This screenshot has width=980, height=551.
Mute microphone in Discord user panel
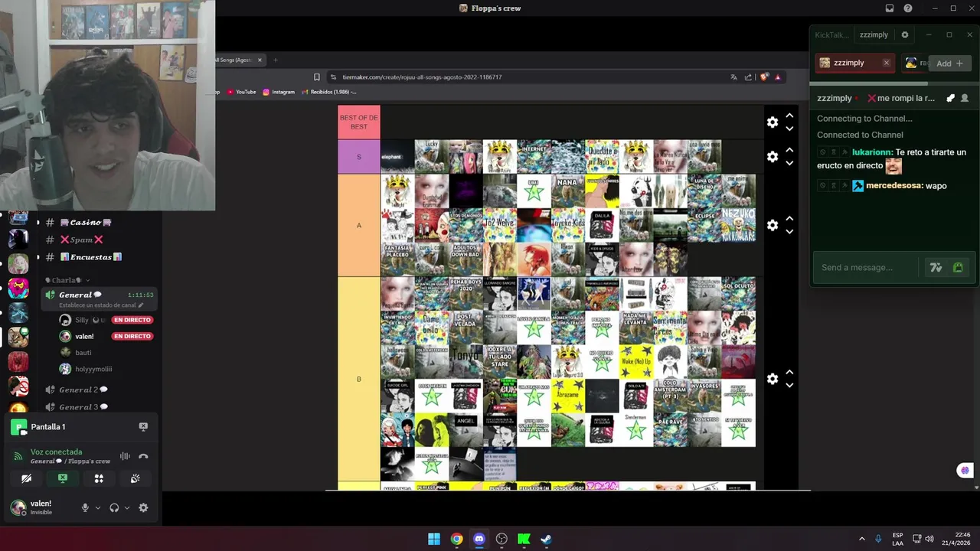point(85,507)
